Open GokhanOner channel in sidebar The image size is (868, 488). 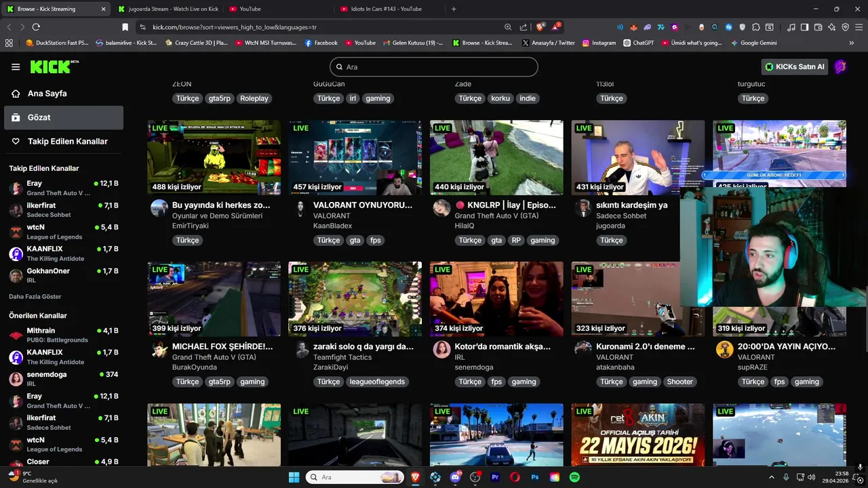[x=64, y=275]
